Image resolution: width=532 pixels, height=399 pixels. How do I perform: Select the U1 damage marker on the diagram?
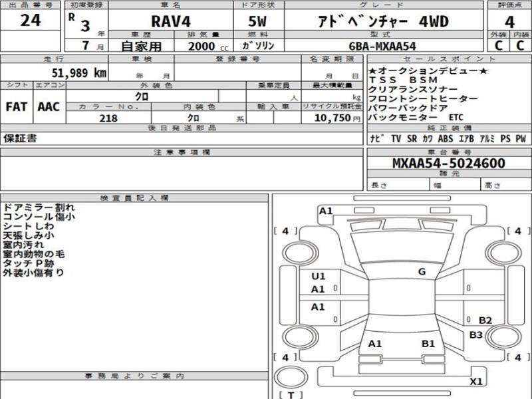318,276
